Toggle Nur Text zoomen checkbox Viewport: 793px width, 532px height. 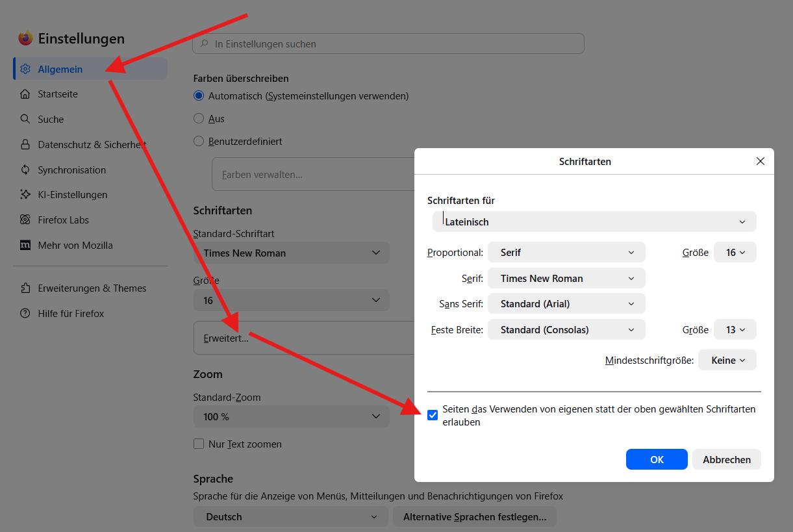click(199, 444)
